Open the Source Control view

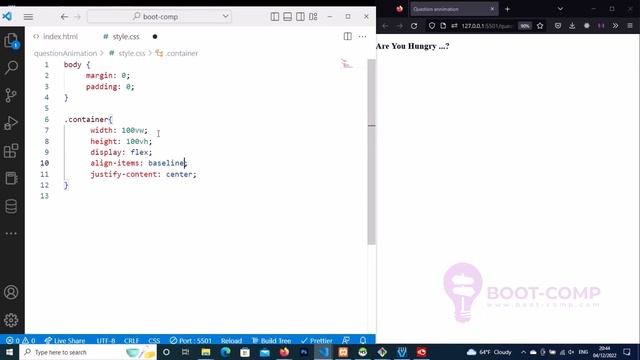point(11,95)
